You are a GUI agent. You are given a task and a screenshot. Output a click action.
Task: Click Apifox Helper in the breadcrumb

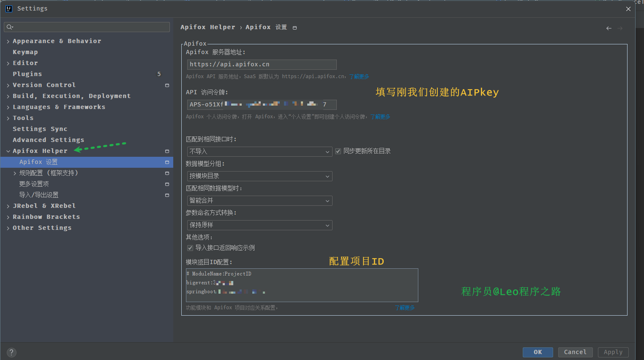click(x=208, y=27)
